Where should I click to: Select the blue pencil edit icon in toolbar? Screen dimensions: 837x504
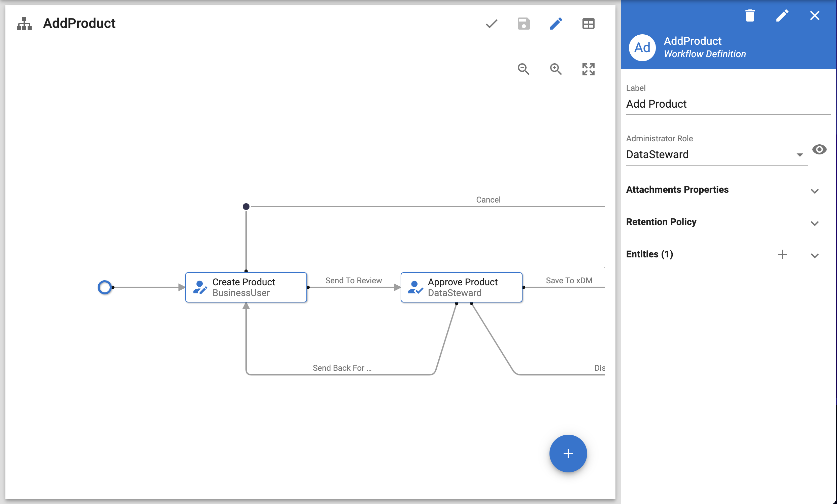[x=556, y=24]
